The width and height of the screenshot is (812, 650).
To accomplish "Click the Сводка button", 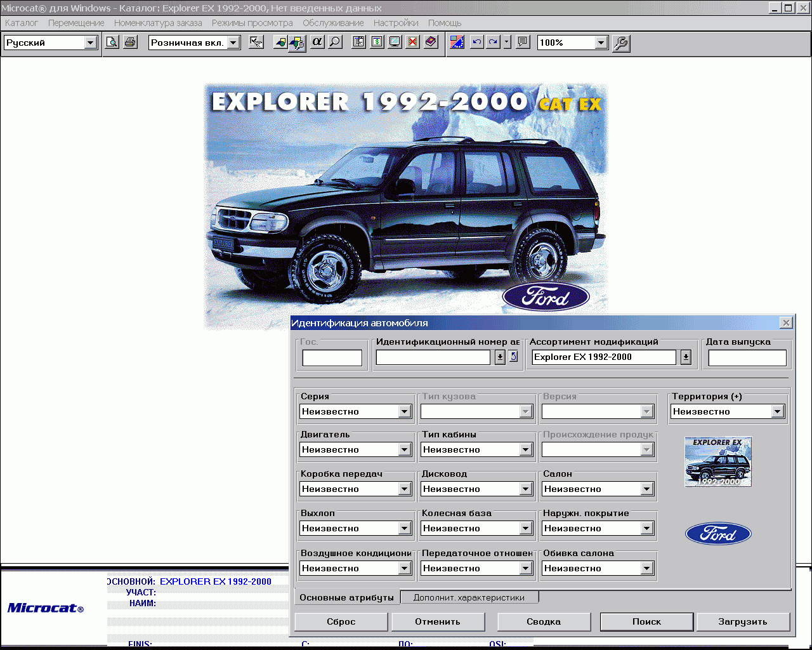I will click(x=544, y=621).
